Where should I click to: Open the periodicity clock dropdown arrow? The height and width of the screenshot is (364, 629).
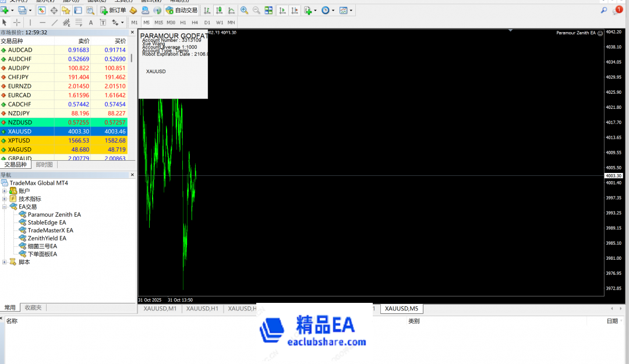pos(333,10)
